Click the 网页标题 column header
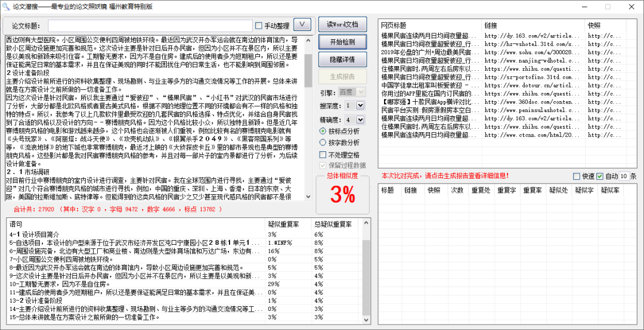 (x=429, y=26)
